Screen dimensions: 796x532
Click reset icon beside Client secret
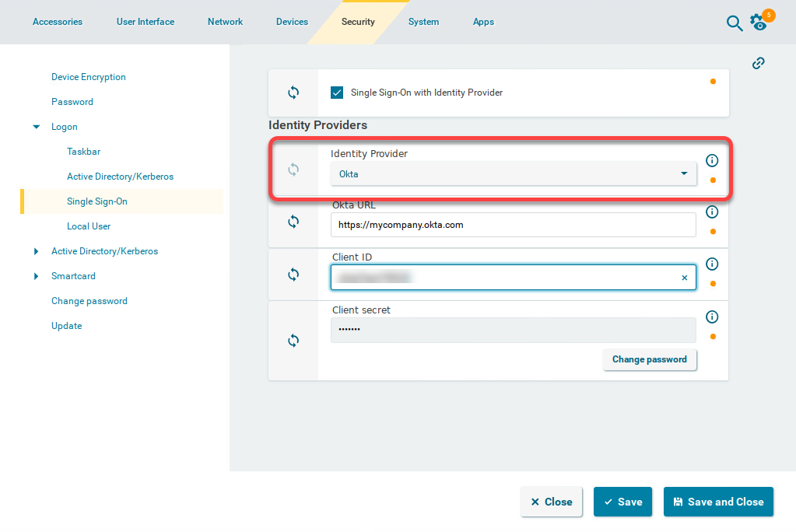pyautogui.click(x=293, y=341)
